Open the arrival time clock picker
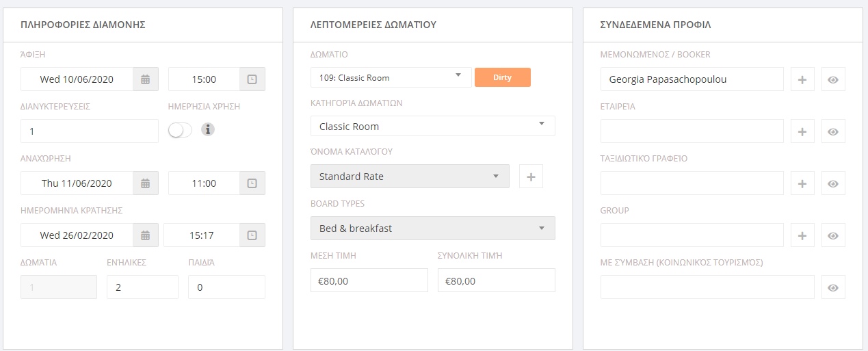Viewport: 868px width, 351px height. point(252,79)
